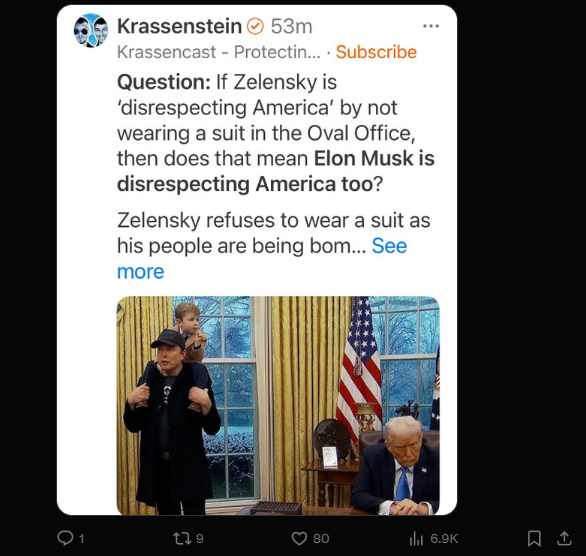Expand post with See more link
The image size is (586, 556).
(x=262, y=259)
